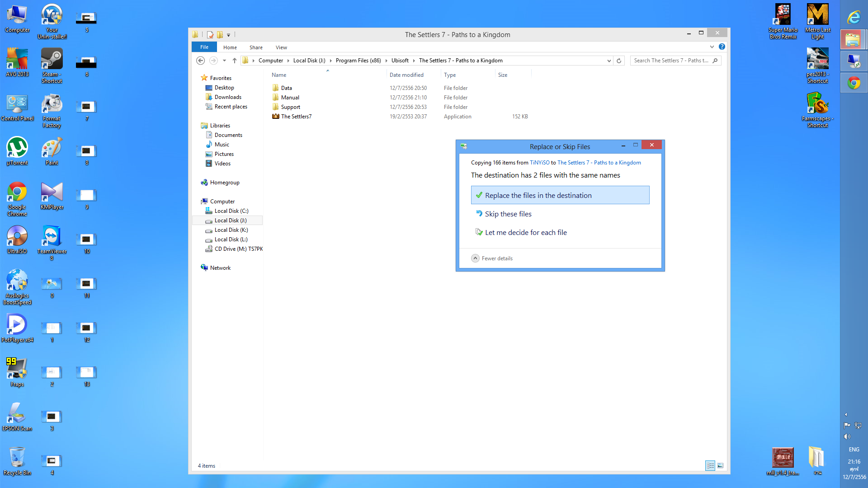The image size is (868, 488).
Task: Open the recent locations dropdown arrow
Action: click(224, 61)
